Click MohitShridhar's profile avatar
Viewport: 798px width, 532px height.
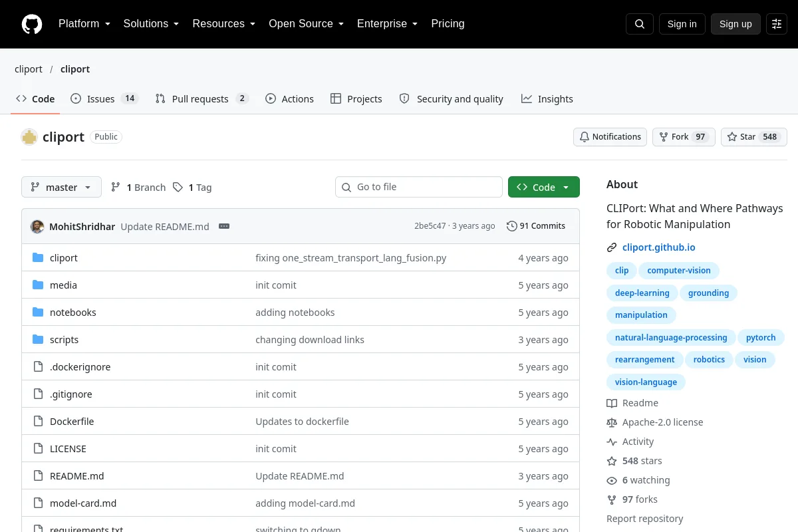click(x=37, y=226)
